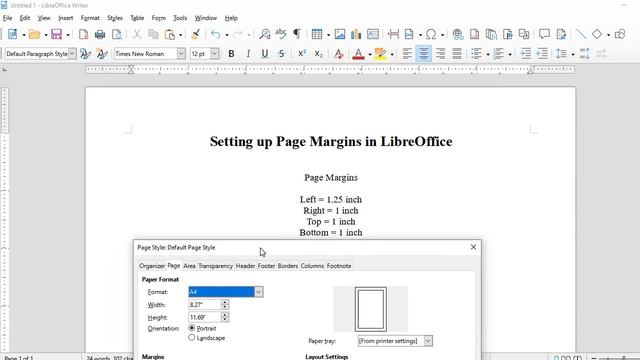Image resolution: width=640 pixels, height=360 pixels.
Task: Toggle ordered numbered list
Action: pyautogui.click(x=498, y=54)
